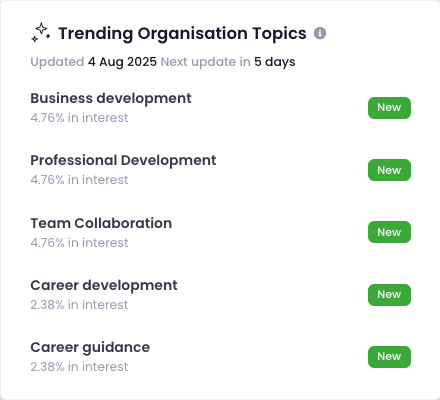This screenshot has width=440, height=400.
Task: Click interest percentage under Team Collaboration
Action: click(x=79, y=243)
